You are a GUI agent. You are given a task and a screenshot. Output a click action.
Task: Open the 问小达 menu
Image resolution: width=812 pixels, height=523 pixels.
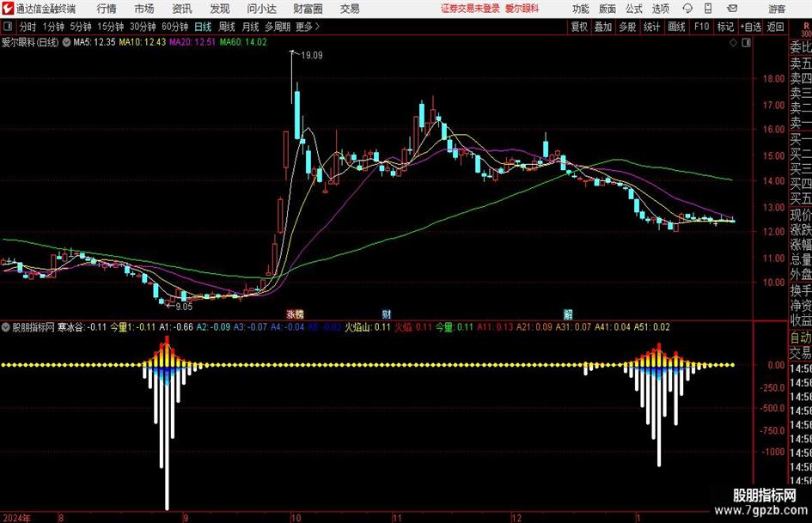tap(261, 9)
